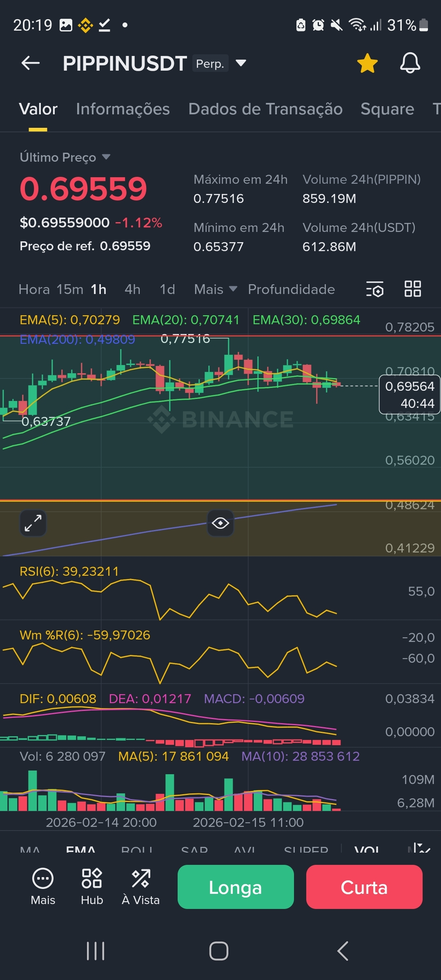This screenshot has height=980, width=441.
Task: Tap the current price label 0,69564
Action: click(410, 394)
